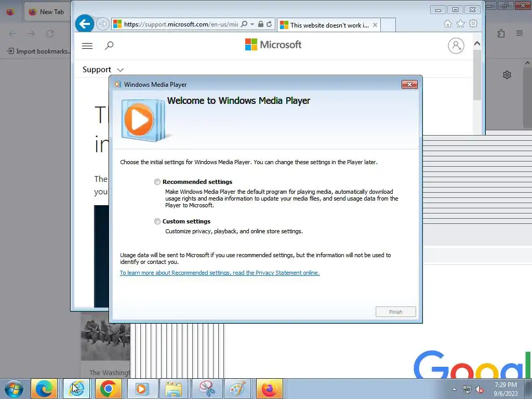Open the Windows Start menu

(x=14, y=389)
